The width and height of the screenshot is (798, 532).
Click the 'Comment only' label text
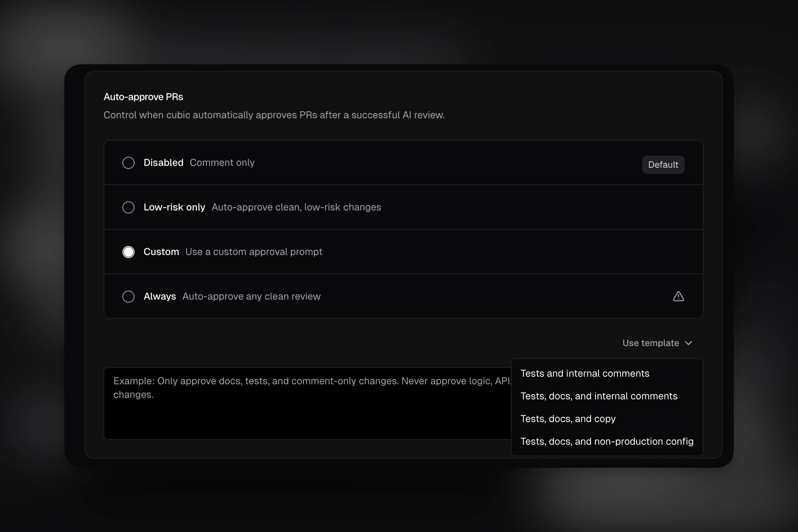point(222,162)
